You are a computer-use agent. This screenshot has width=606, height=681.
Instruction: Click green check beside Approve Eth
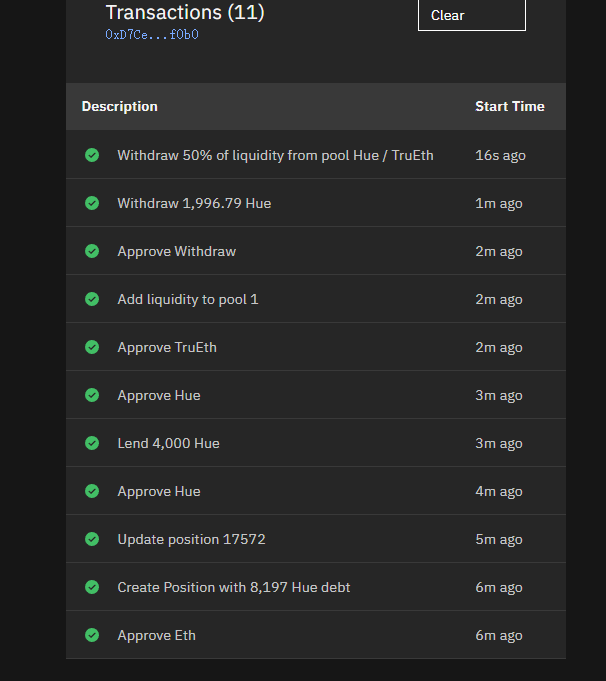(92, 635)
